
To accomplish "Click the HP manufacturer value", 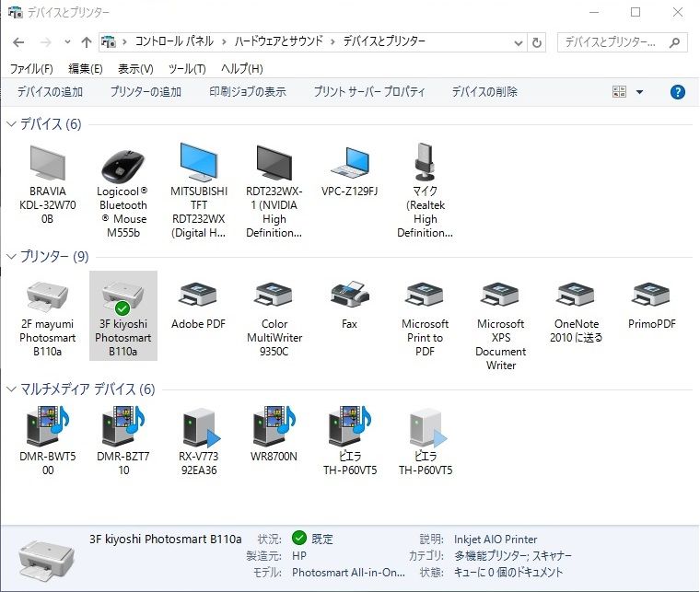I will (x=299, y=556).
